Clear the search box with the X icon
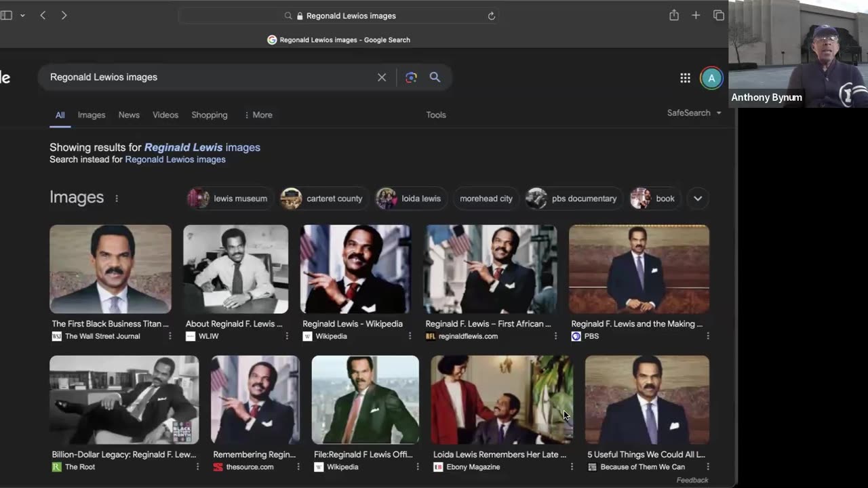 pos(382,77)
